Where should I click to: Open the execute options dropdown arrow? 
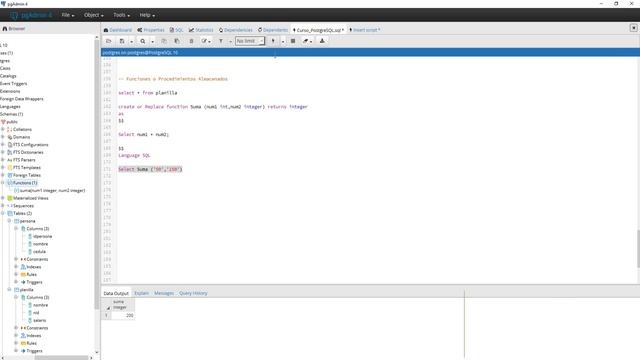coord(282,41)
